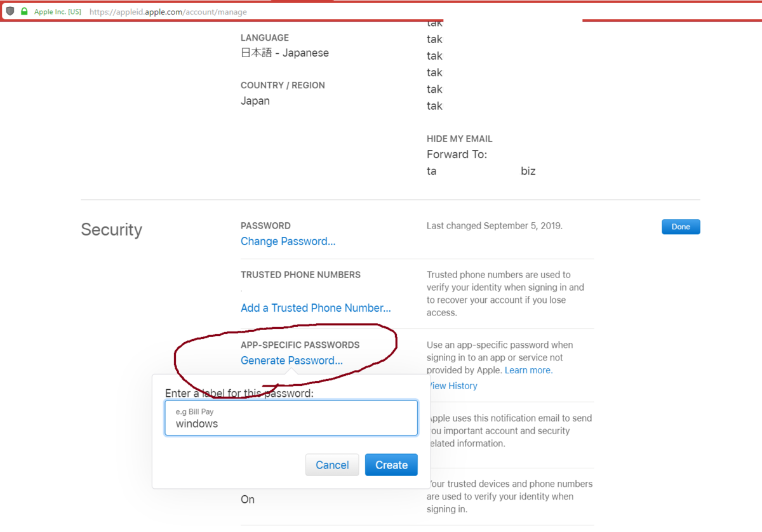This screenshot has width=762, height=532.
Task: Click the HIDE MY EMAIL heading
Action: pos(460,139)
